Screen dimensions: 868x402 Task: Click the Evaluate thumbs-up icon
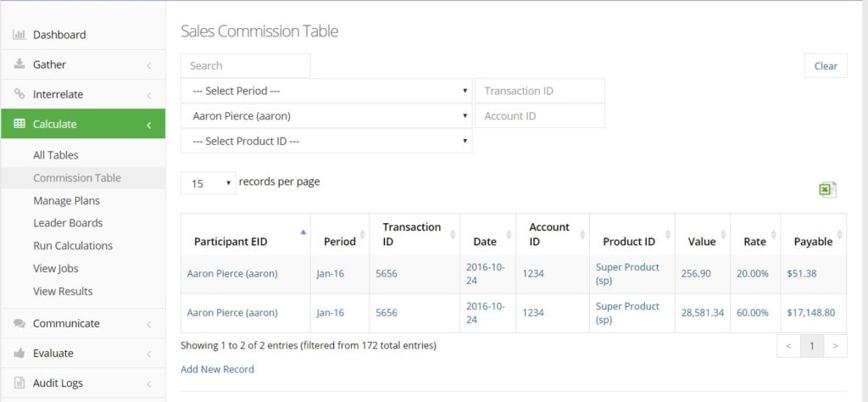click(19, 354)
